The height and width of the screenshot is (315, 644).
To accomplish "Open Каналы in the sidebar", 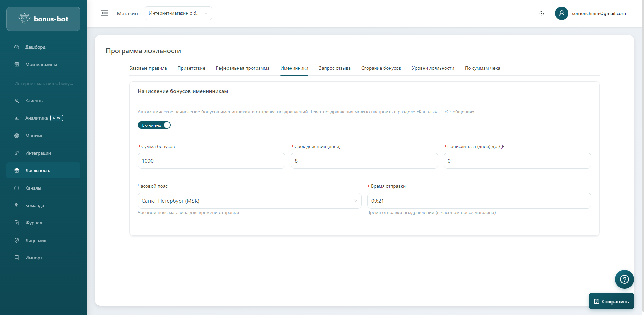I will click(x=33, y=188).
